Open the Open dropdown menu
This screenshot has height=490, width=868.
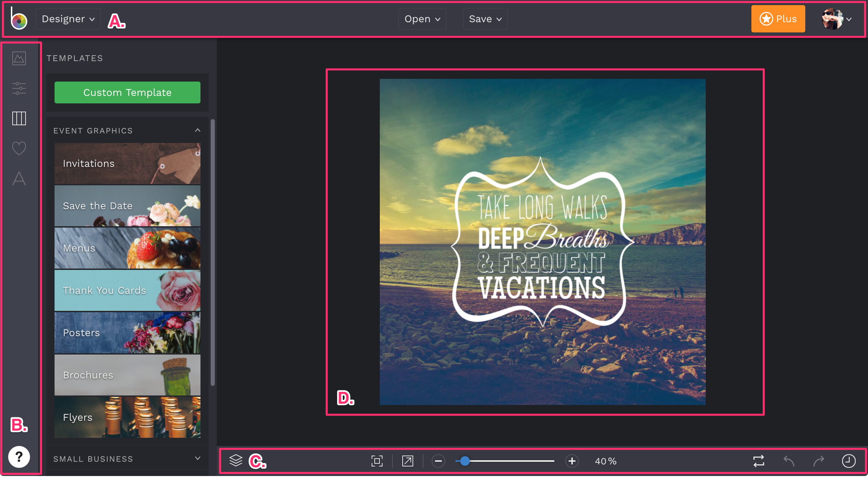(422, 19)
